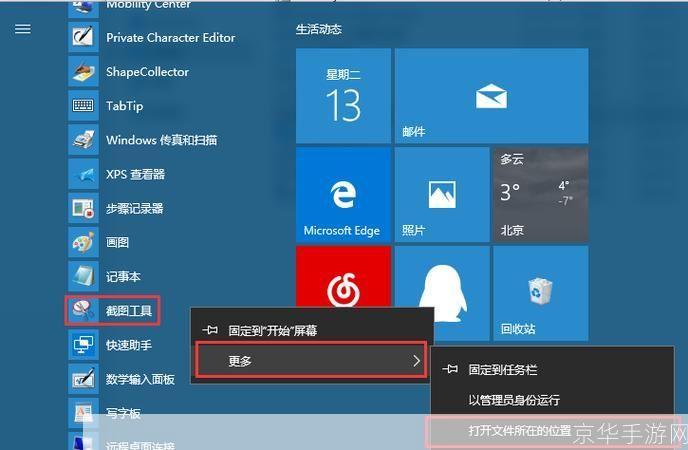Launch the Microsoft Edge tile
Screen dimensions: 688x450
point(343,195)
